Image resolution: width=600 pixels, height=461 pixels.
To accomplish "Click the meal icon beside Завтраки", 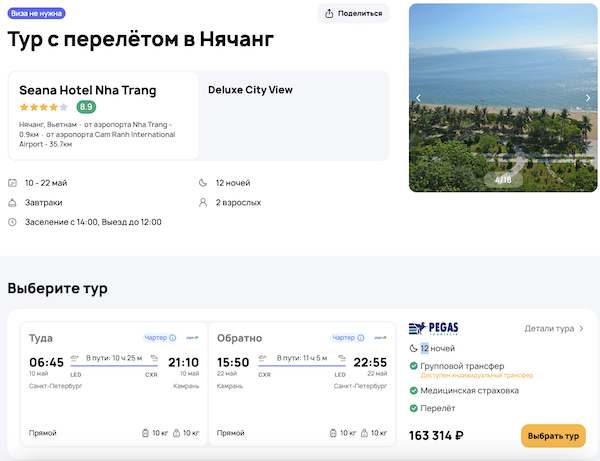I will tap(12, 202).
